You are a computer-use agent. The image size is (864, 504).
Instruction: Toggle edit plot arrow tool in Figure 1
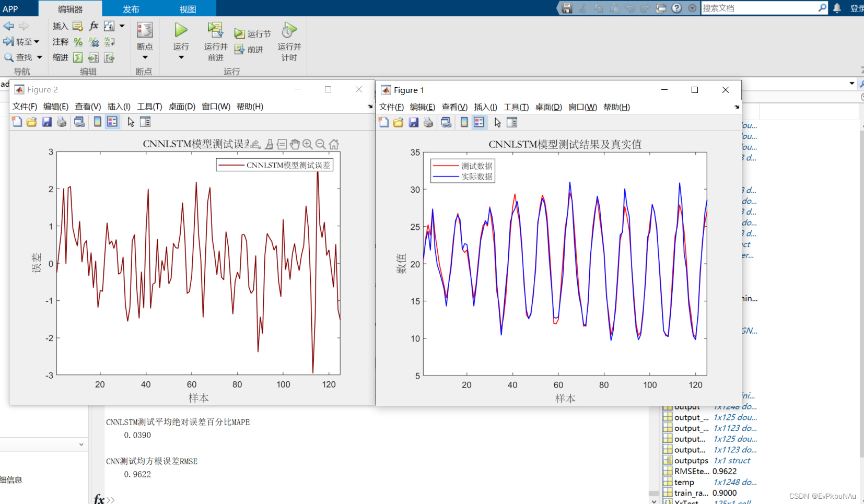point(497,122)
